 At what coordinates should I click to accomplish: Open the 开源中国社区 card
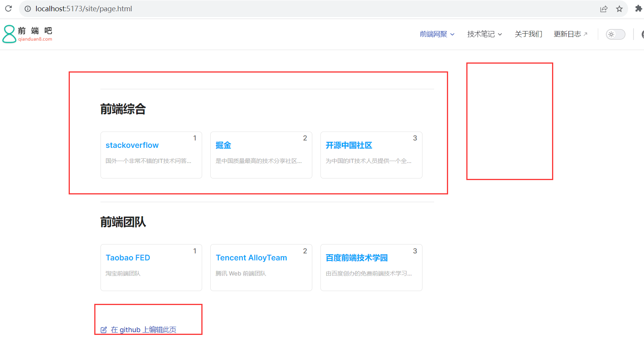point(371,155)
